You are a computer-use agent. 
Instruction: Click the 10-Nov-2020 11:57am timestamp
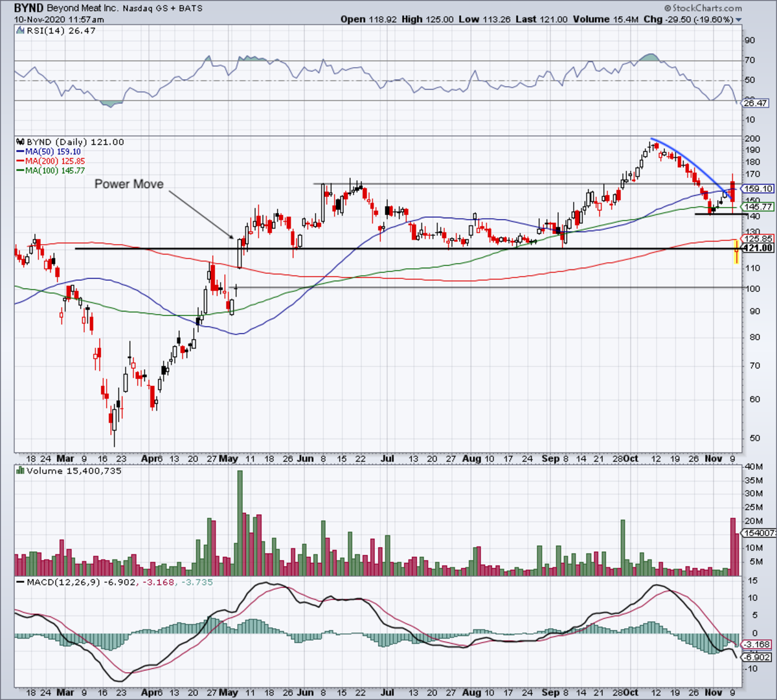coord(59,19)
